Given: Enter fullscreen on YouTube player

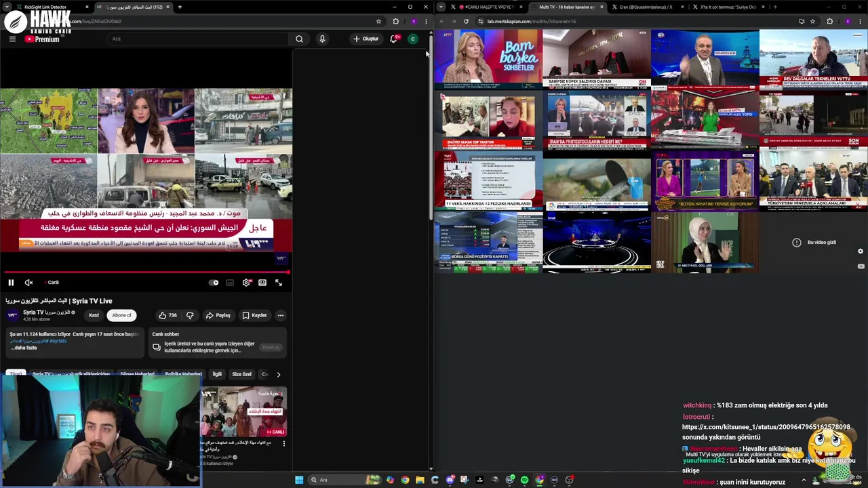Looking at the screenshot, I should (279, 283).
